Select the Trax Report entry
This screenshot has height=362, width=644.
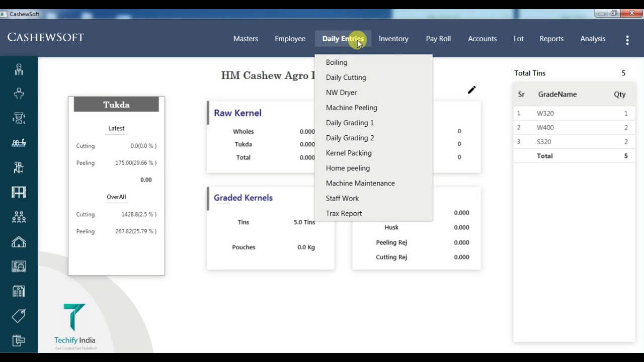pos(344,213)
